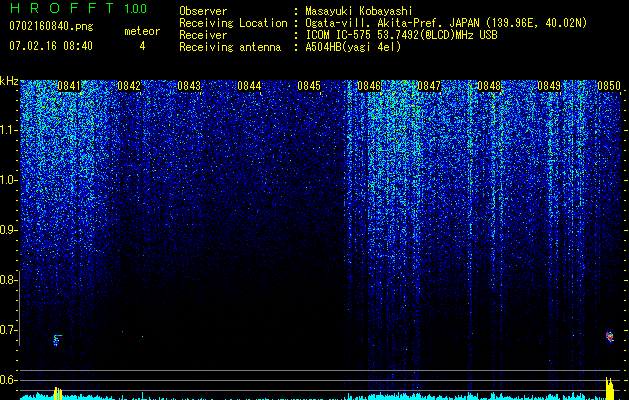Click the yellow signal peak near 0850
The image size is (629, 400).
[610, 388]
